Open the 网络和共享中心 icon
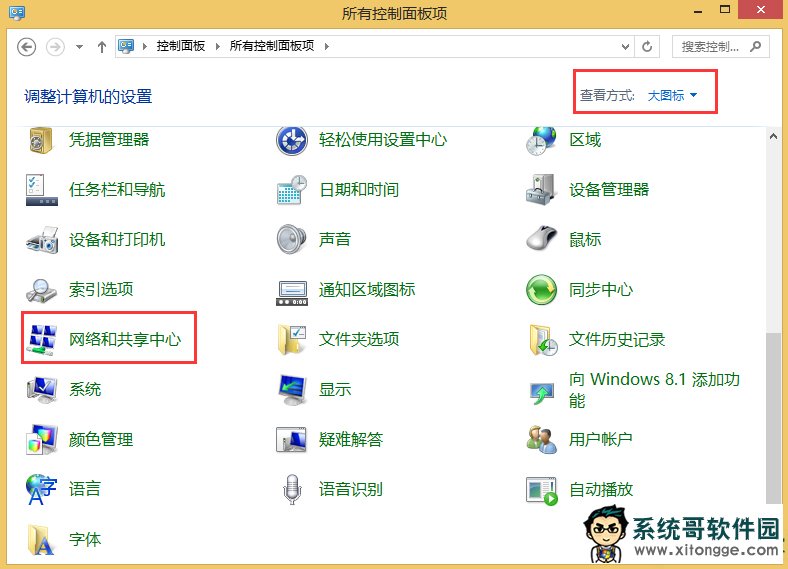Screen dimensions: 788x569 [x=42, y=340]
